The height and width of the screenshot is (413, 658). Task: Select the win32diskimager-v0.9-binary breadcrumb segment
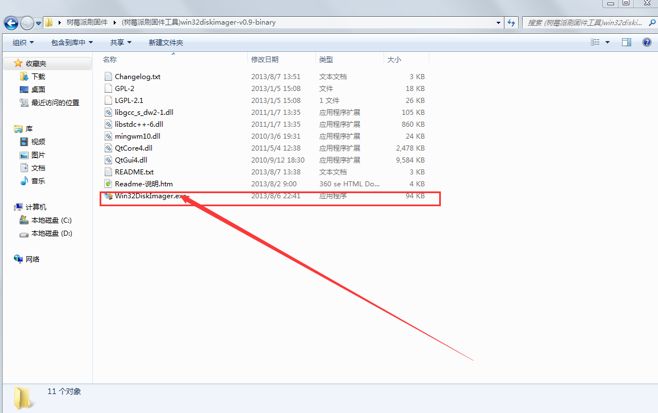pyautogui.click(x=198, y=22)
